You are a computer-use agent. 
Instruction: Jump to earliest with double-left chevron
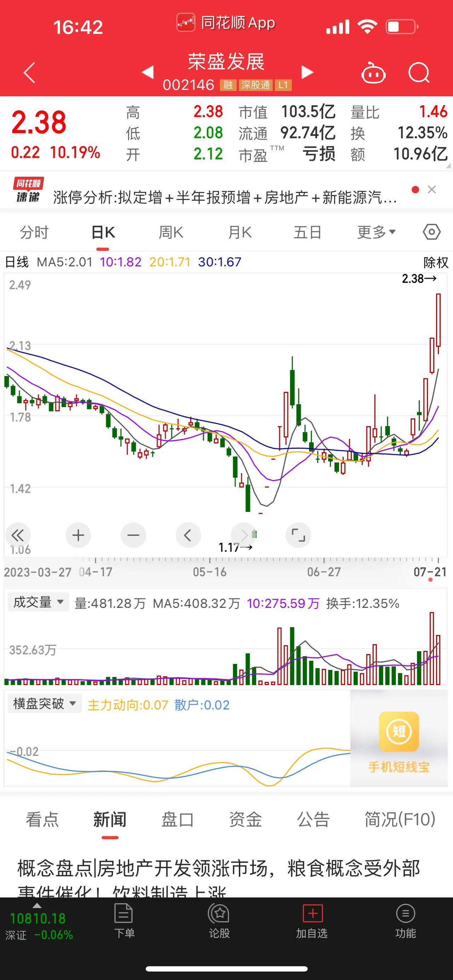(x=17, y=535)
